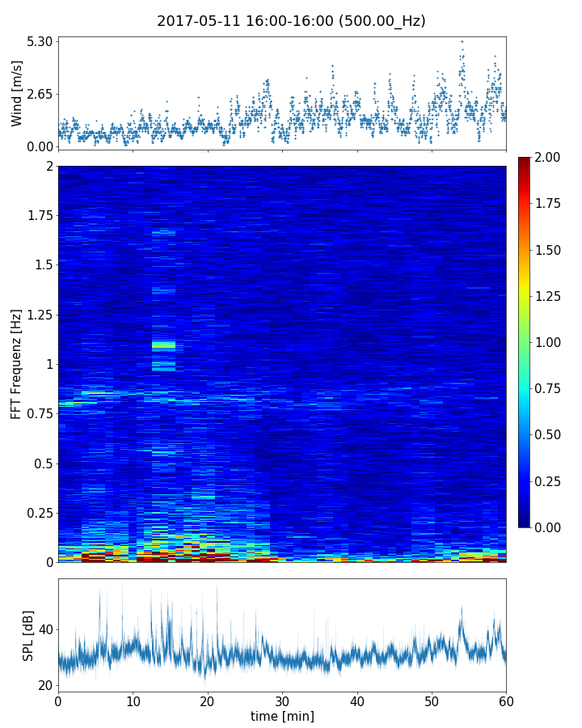The image size is (582, 728).
Task: Click the 30 tick on time axis
Action: 282,700
